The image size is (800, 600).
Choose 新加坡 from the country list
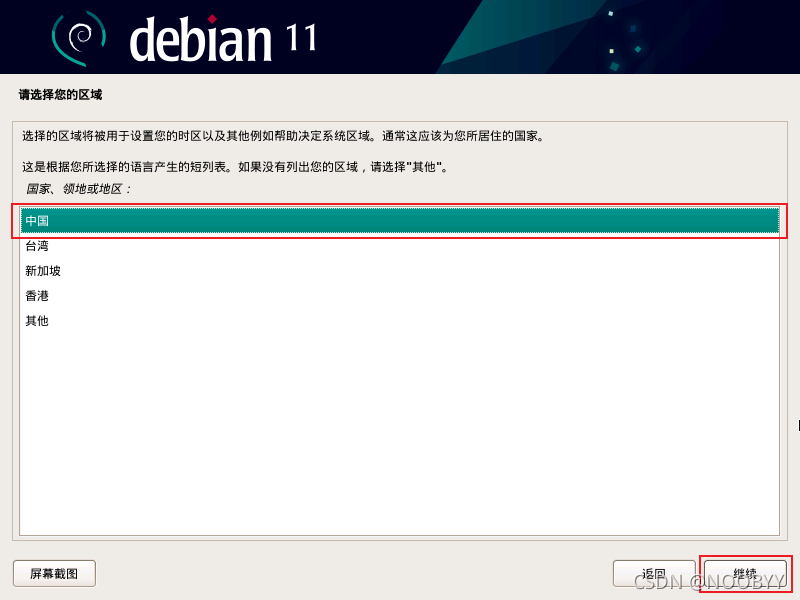click(x=399, y=270)
